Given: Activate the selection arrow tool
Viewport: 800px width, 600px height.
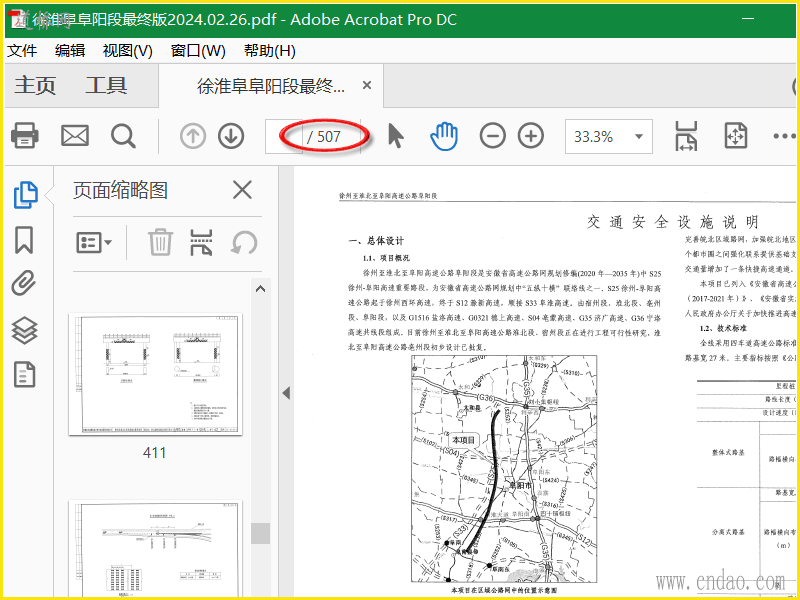Looking at the screenshot, I should point(395,136).
